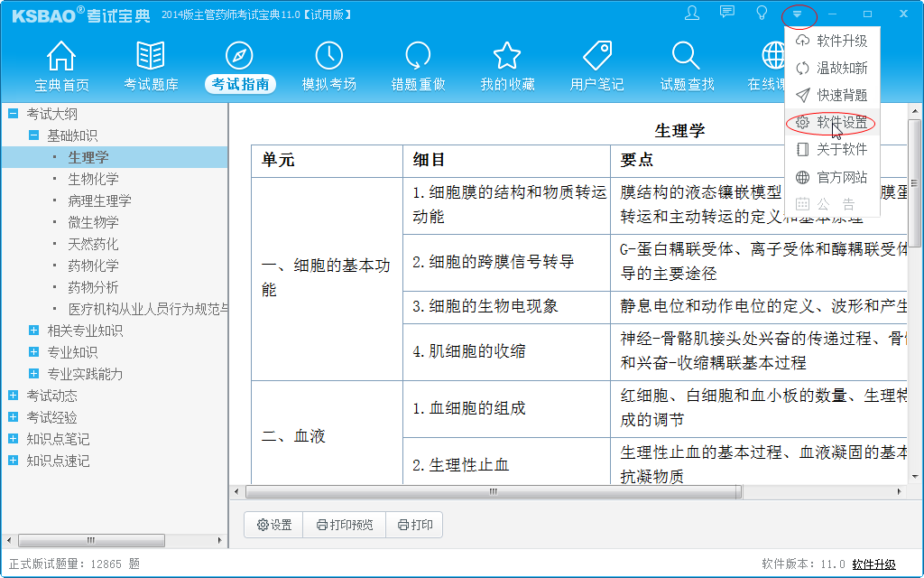Choose 温故知新 from the dropdown menu
Screen dimensions: 924x578
pyautogui.click(x=832, y=68)
